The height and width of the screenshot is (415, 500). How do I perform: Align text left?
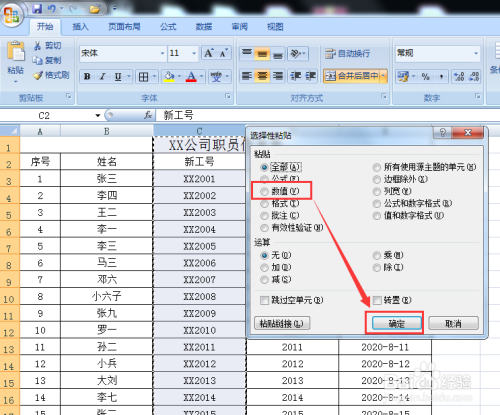(x=247, y=76)
